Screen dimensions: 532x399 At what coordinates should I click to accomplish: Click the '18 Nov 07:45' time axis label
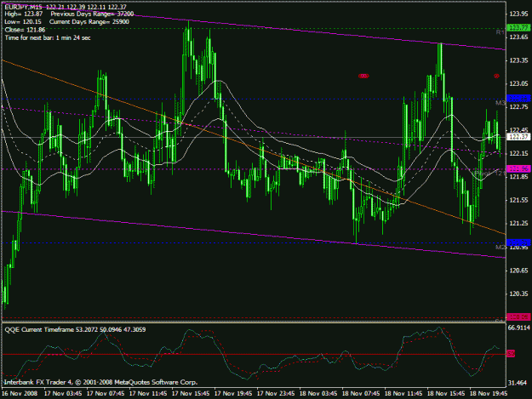point(361,394)
